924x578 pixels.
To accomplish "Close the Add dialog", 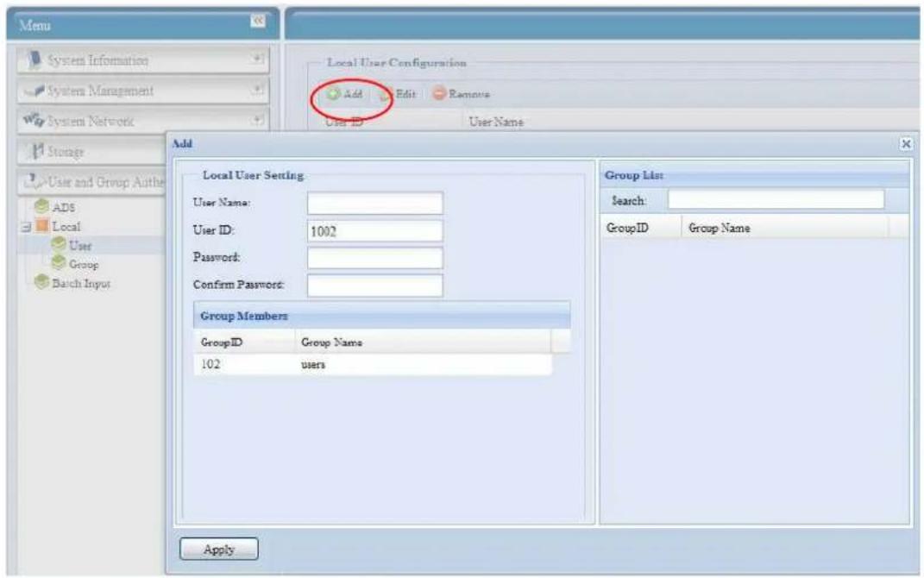I will [x=906, y=143].
